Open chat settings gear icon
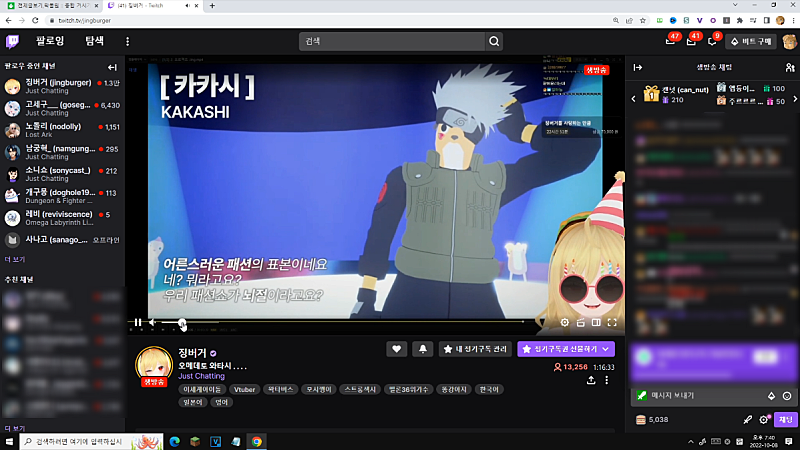 [x=764, y=419]
